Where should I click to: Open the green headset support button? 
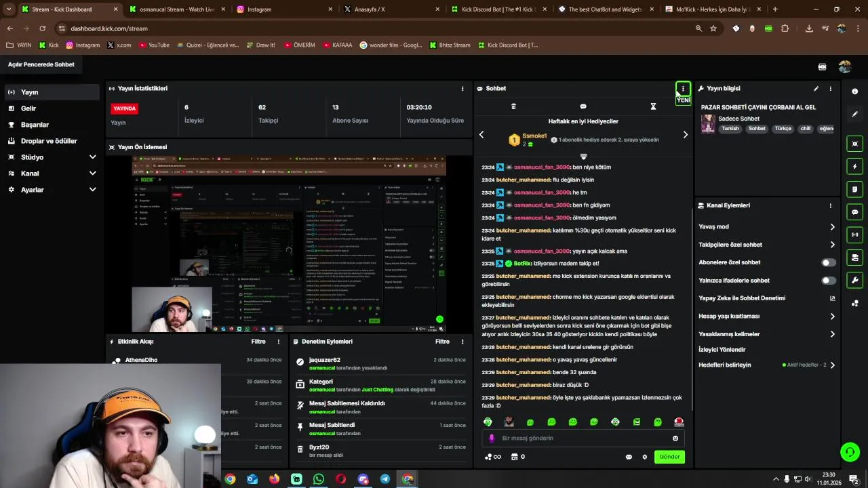pos(849,451)
